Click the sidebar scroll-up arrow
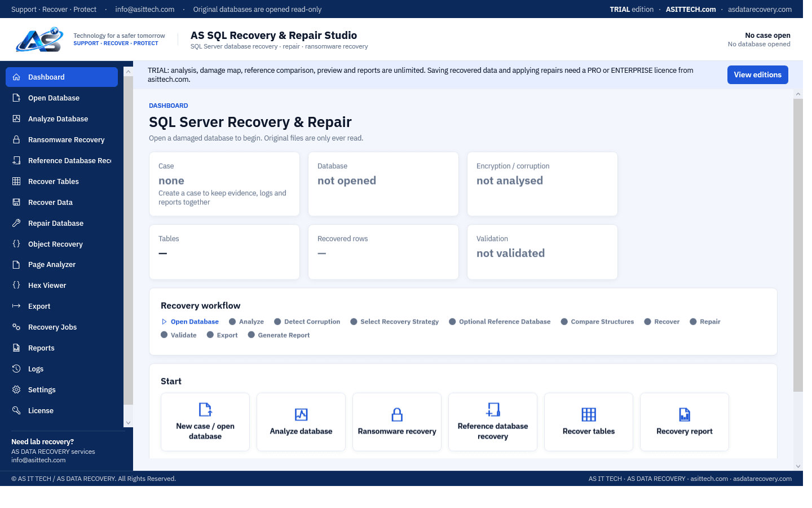The image size is (812, 508). pos(129,72)
